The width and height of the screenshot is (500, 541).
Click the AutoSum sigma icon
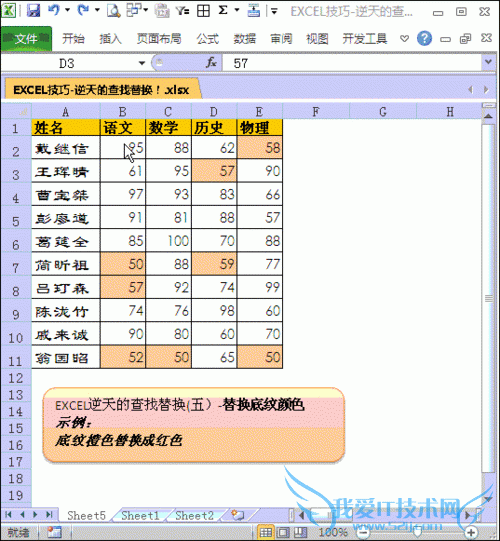coord(223,10)
